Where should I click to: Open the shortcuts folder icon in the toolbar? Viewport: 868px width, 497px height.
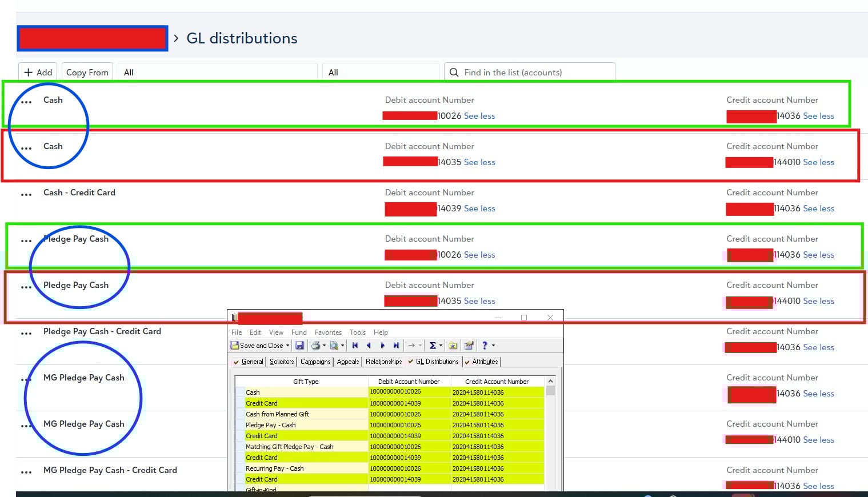[454, 346]
